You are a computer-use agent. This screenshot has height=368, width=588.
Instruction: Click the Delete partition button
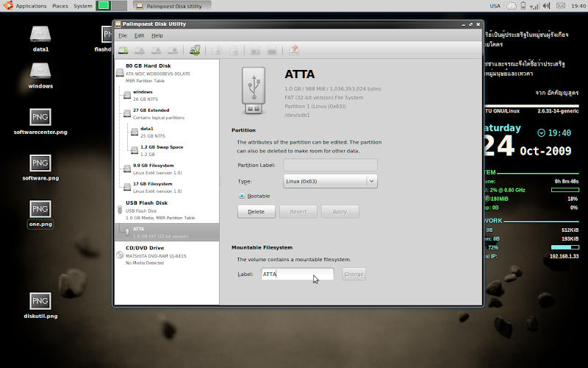(x=256, y=211)
